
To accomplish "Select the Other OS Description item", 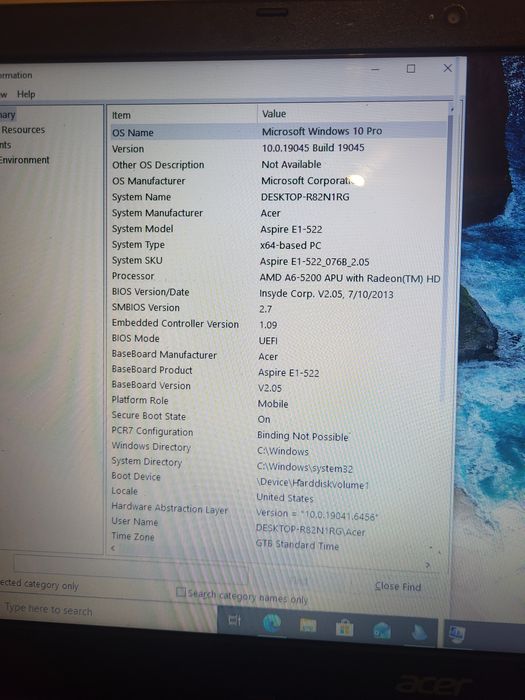I will pos(158,165).
